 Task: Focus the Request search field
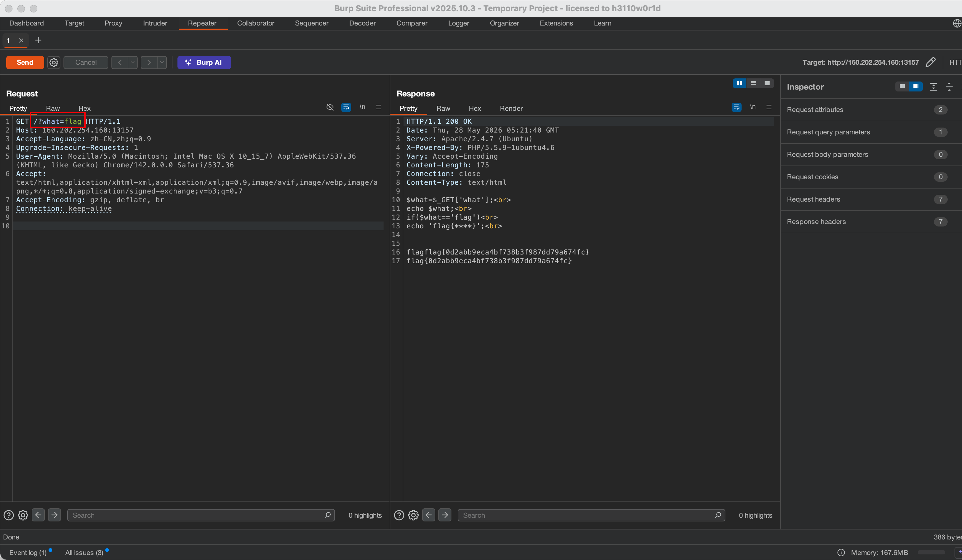(201, 515)
